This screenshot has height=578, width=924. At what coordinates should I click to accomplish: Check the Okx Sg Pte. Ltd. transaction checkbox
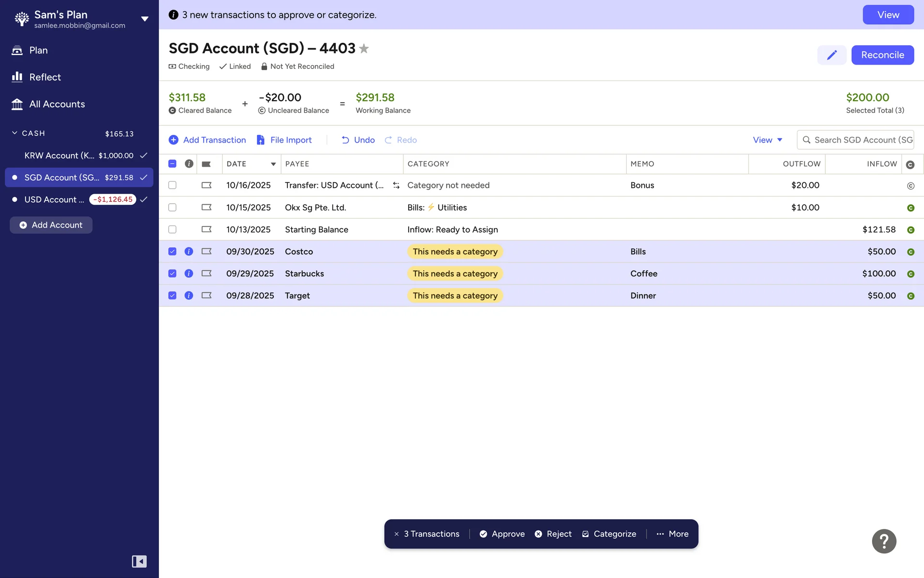click(x=172, y=208)
